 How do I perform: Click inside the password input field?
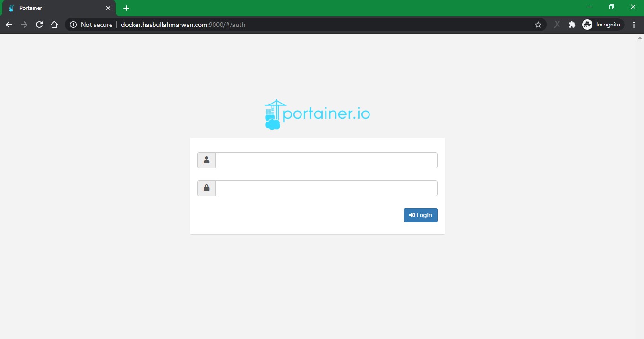326,188
